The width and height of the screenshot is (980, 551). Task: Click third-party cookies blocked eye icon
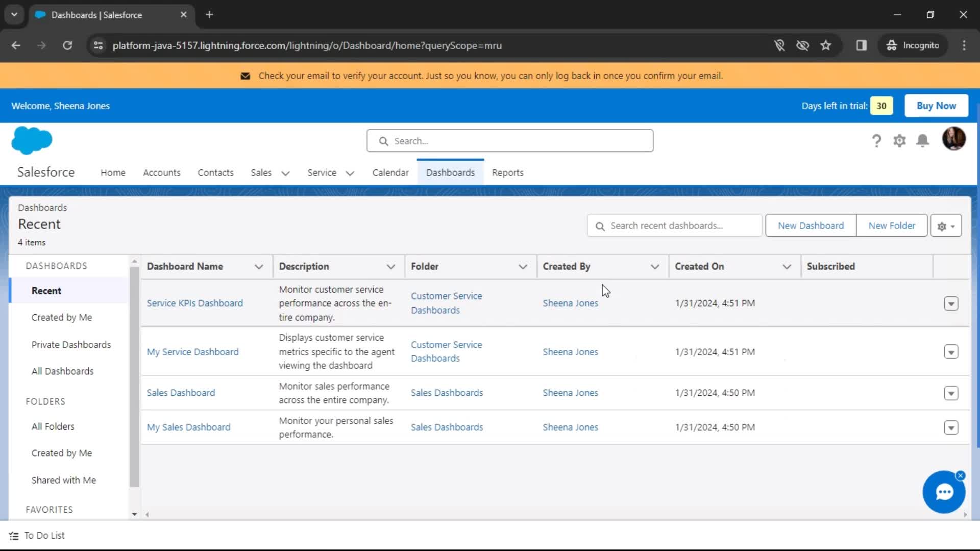802,45
